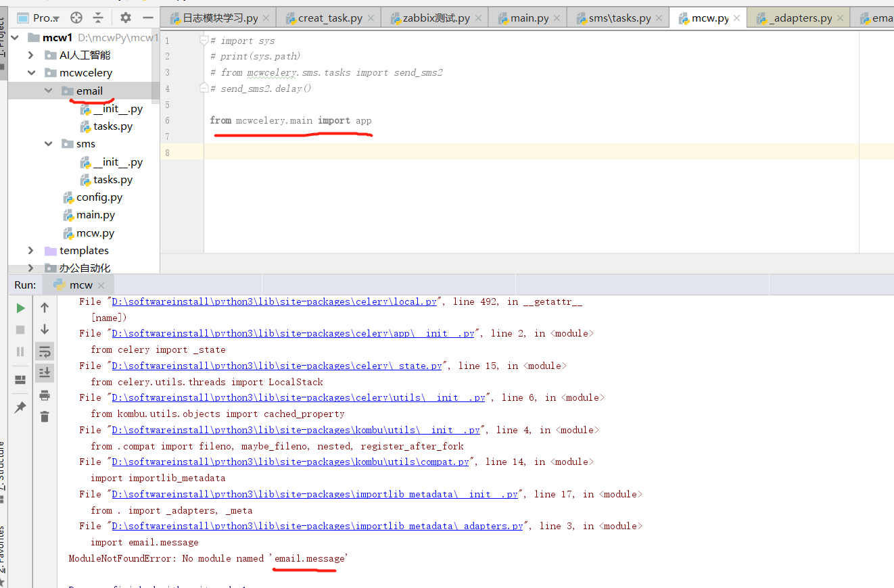Switch to sms\tasks.py tab

(619, 18)
